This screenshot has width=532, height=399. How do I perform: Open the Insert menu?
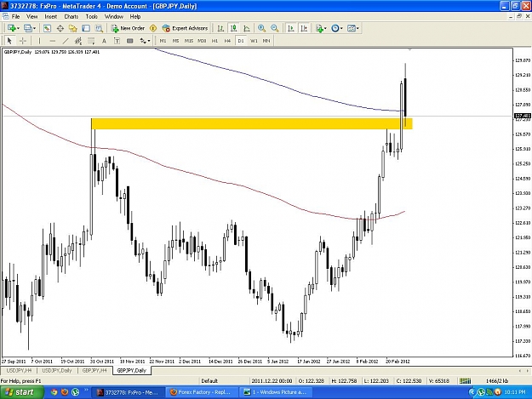[x=51, y=17]
